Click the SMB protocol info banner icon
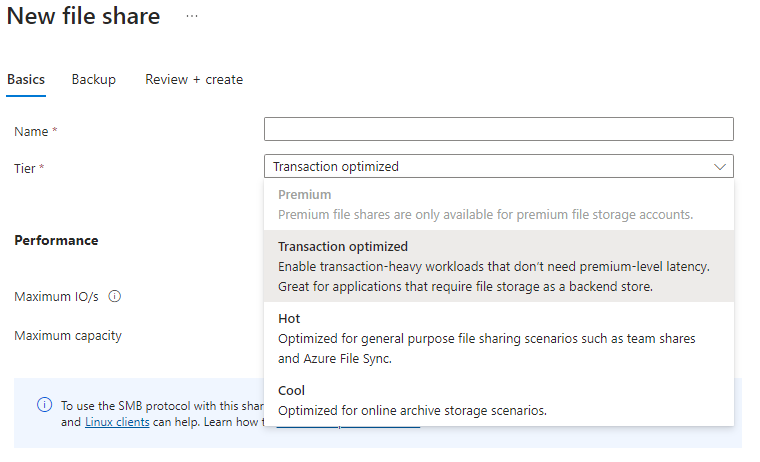760x462 pixels. coord(45,404)
